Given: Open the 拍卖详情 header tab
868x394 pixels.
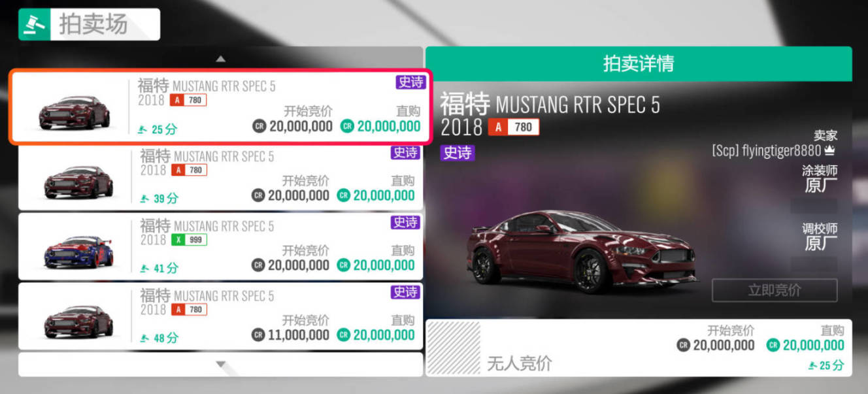Looking at the screenshot, I should [639, 64].
